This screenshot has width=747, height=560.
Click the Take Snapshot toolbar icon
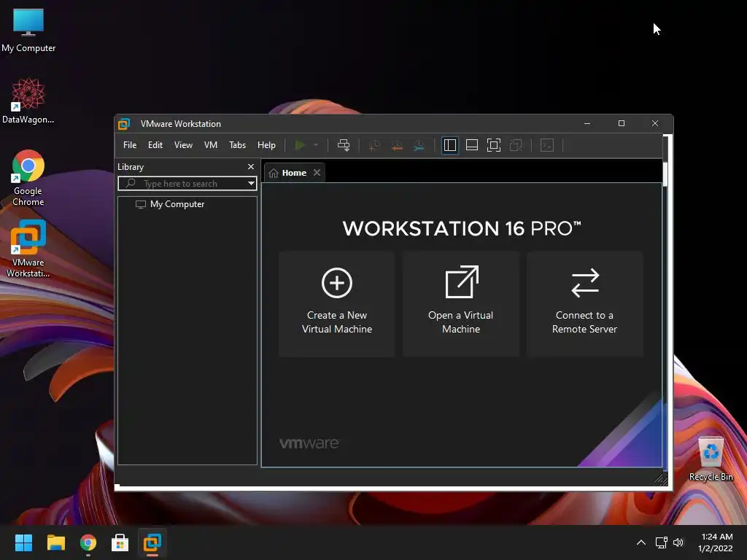click(374, 145)
